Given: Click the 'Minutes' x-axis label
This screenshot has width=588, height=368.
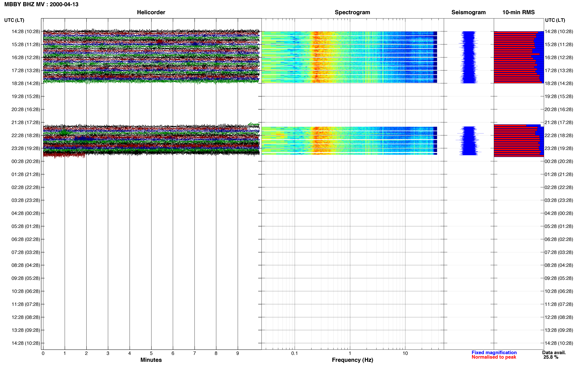Looking at the screenshot, I should click(151, 360).
